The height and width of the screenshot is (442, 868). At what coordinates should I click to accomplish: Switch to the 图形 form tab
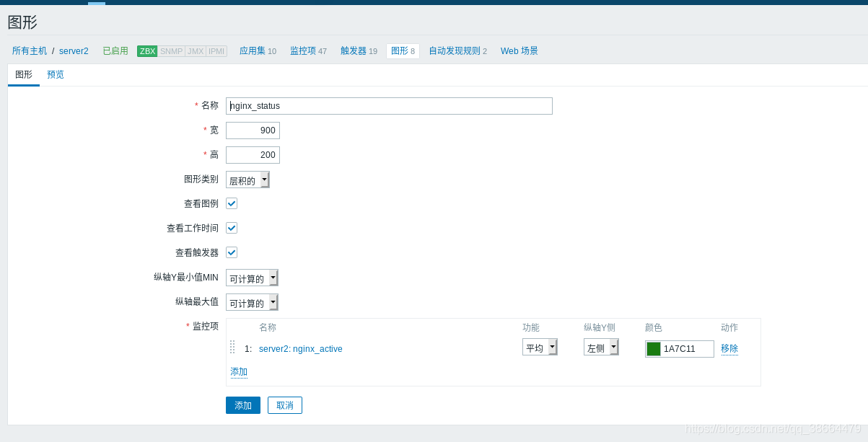(24, 74)
